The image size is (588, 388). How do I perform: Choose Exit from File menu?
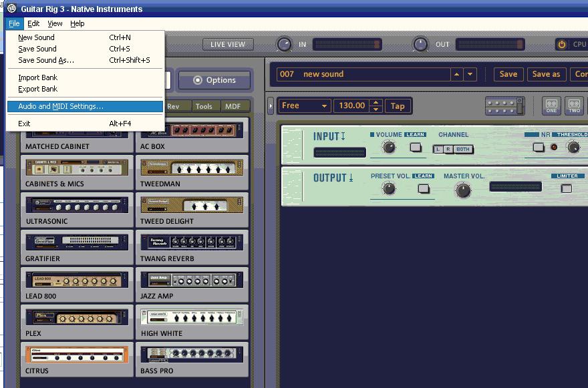click(85, 124)
